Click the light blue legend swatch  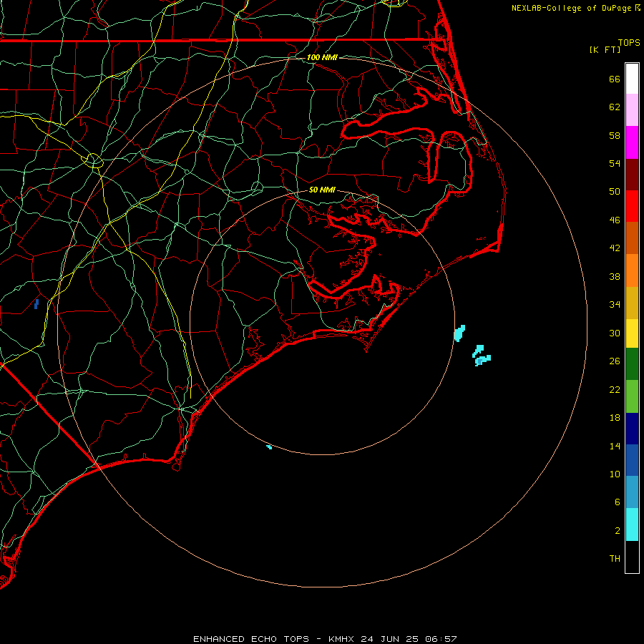point(632,492)
